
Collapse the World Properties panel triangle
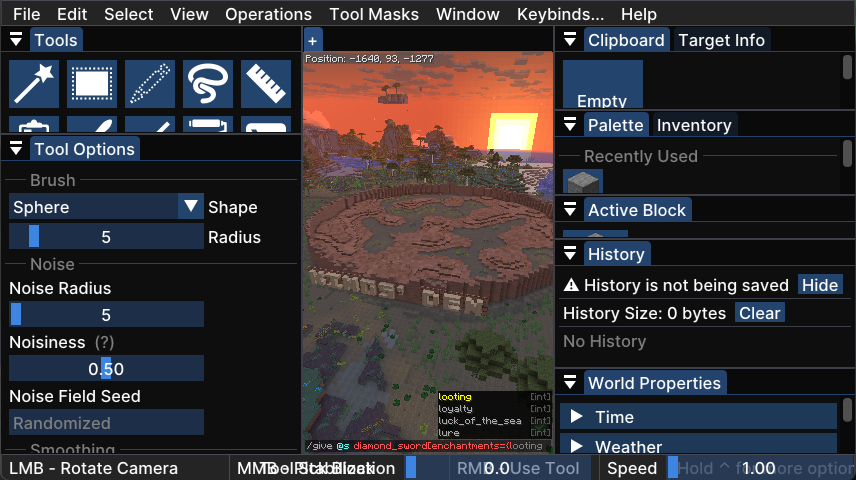tap(570, 382)
